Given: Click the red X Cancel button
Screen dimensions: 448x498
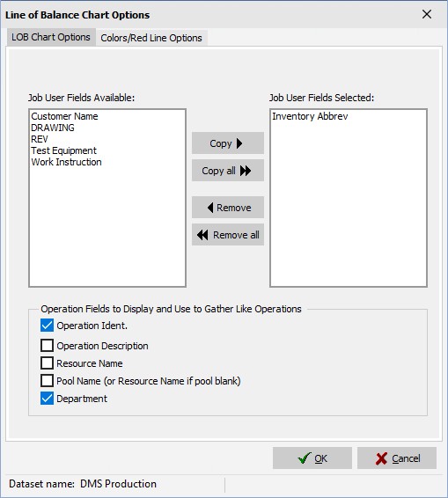Looking at the screenshot, I should pos(397,458).
